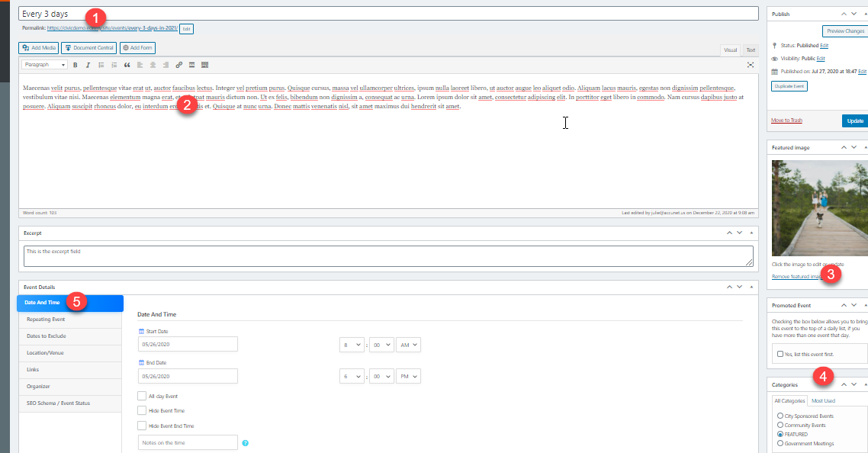Align text right
Image resolution: width=868 pixels, height=453 pixels.
166,65
